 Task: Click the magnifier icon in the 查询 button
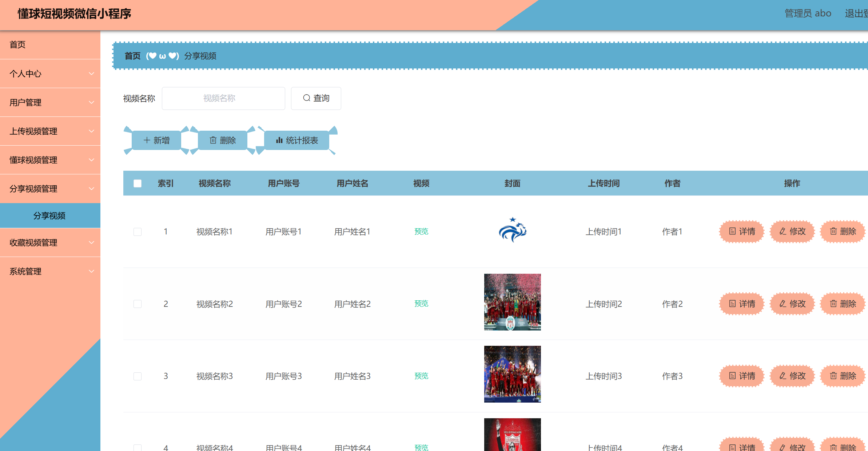pos(307,98)
